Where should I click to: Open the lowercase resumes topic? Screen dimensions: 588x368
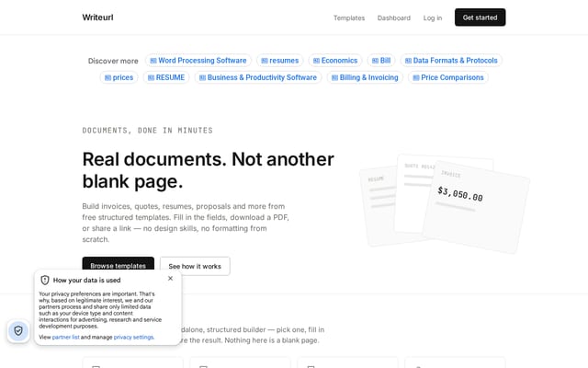279,61
